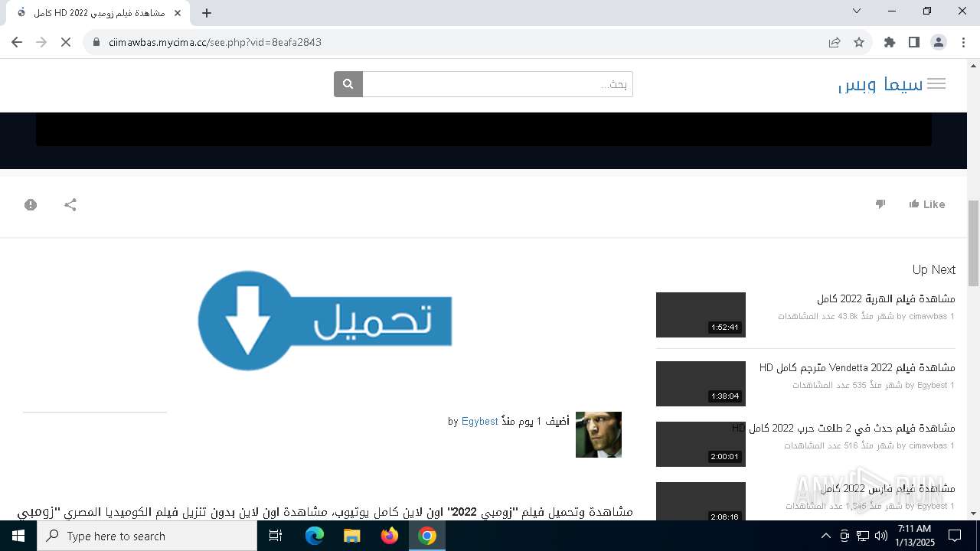The width and height of the screenshot is (980, 551).
Task: Click the report (exclamation) icon
Action: pyautogui.click(x=31, y=204)
